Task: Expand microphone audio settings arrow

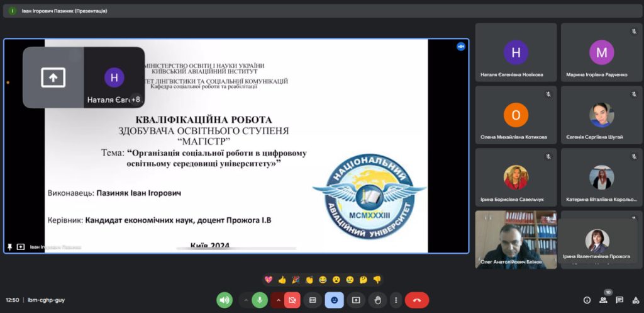Action: 245,300
